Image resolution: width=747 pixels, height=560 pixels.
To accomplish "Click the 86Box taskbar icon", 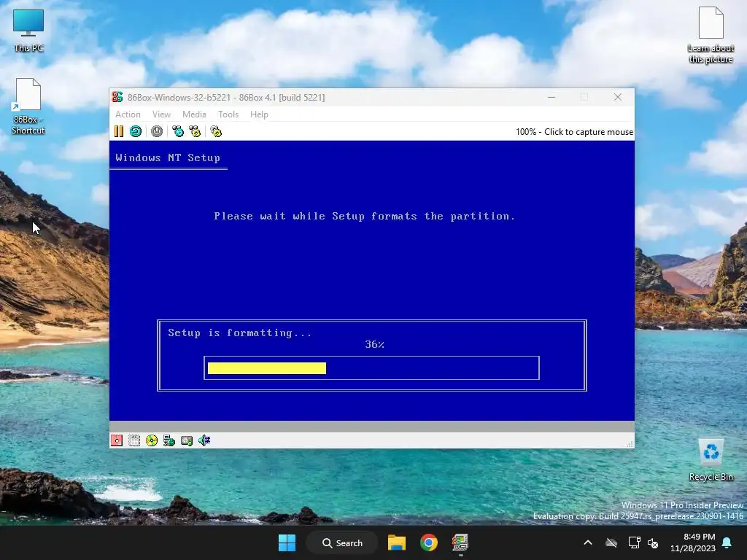I will click(x=460, y=542).
